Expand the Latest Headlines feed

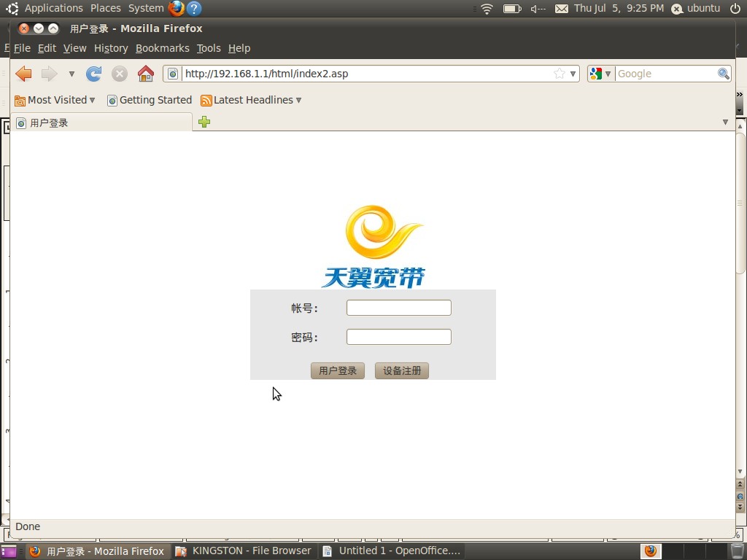click(x=251, y=100)
